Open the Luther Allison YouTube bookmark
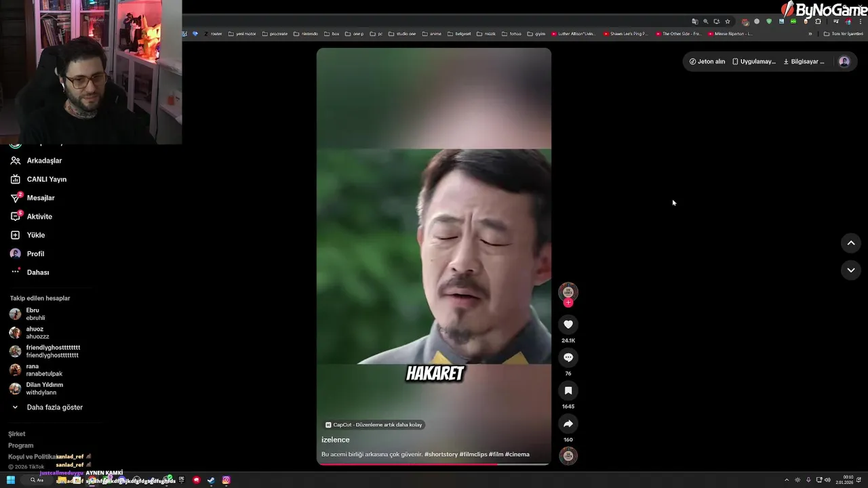Image resolution: width=868 pixels, height=488 pixels. (x=574, y=33)
